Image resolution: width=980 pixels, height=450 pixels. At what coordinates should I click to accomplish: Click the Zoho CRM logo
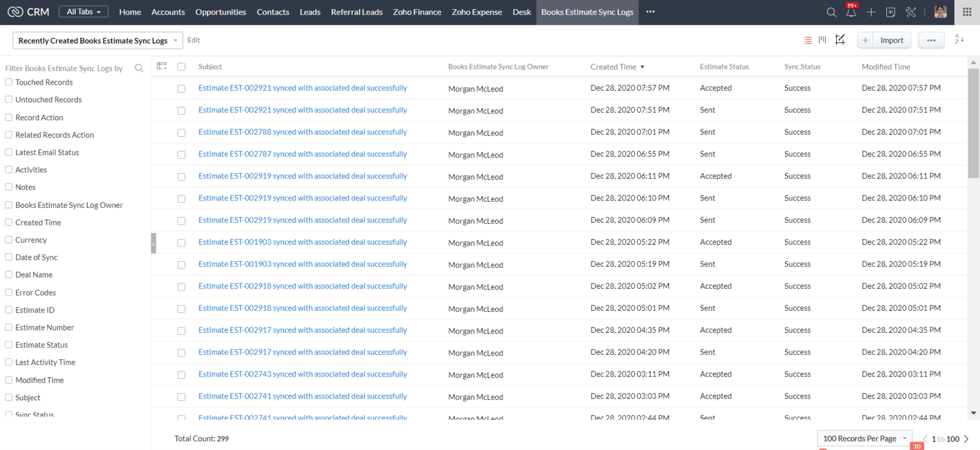(28, 12)
